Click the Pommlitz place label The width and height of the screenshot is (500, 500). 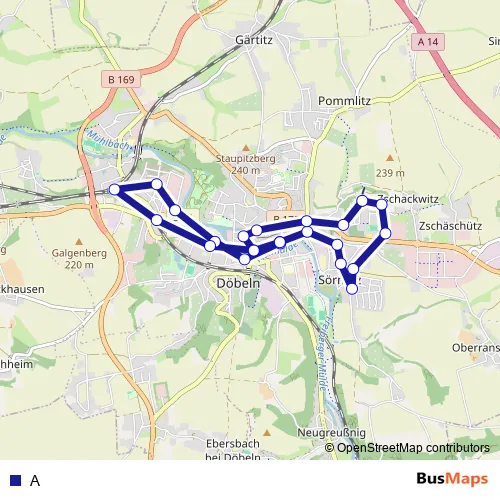coord(344,101)
